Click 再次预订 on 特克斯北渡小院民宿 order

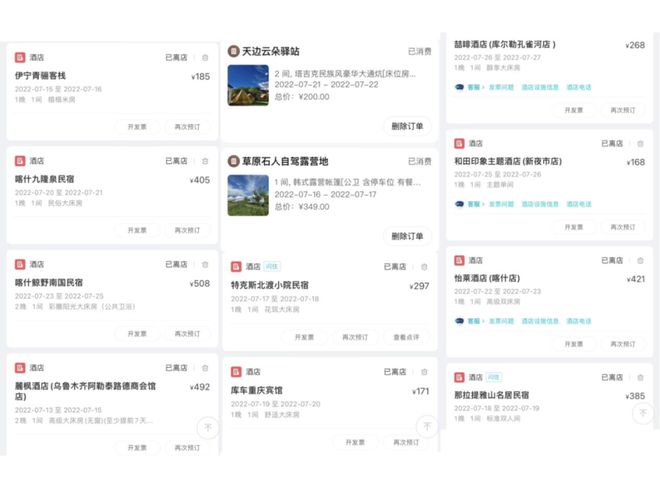(355, 337)
